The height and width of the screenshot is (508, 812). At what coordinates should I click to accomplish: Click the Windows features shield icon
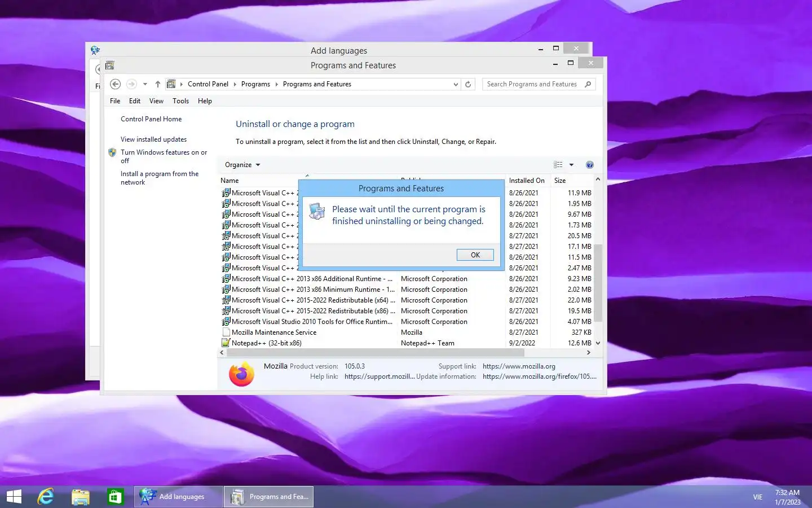click(x=112, y=152)
